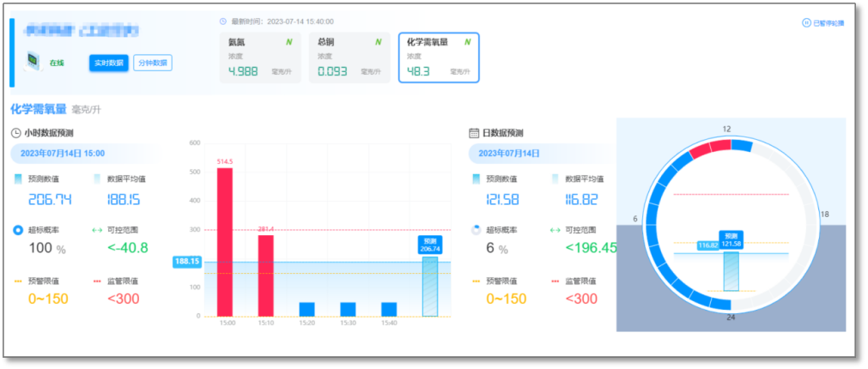The width and height of the screenshot is (868, 369).
Task: Click the hourly predicted value 206.74
Action: (50, 200)
